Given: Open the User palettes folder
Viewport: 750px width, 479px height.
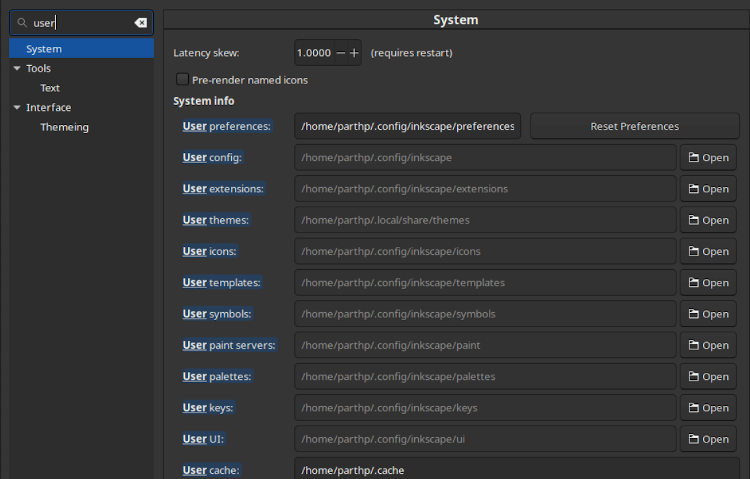Looking at the screenshot, I should click(708, 377).
